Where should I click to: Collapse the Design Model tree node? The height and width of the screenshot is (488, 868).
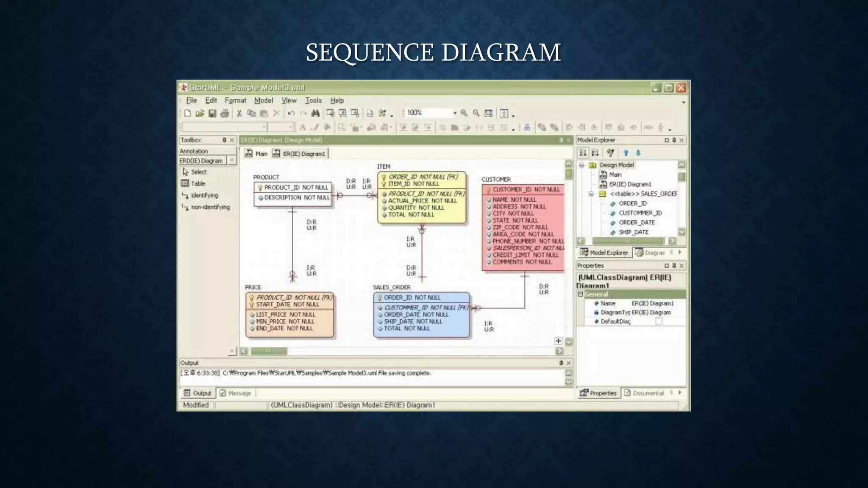click(581, 165)
